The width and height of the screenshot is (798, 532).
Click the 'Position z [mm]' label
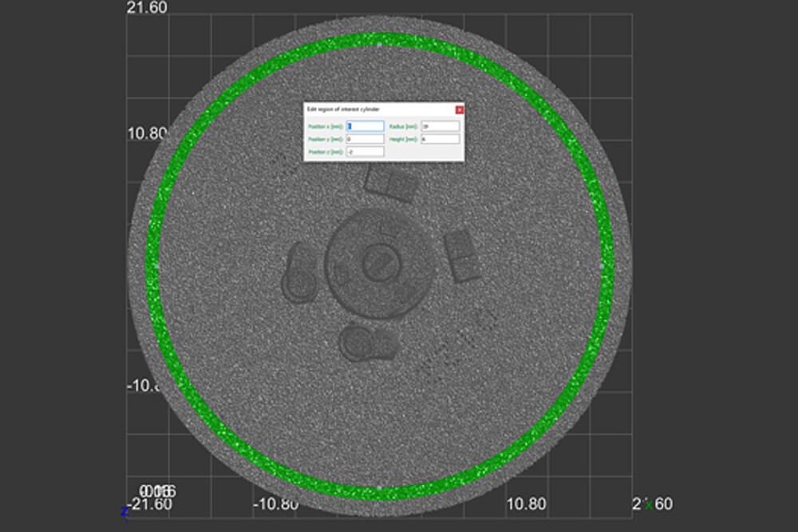point(326,152)
